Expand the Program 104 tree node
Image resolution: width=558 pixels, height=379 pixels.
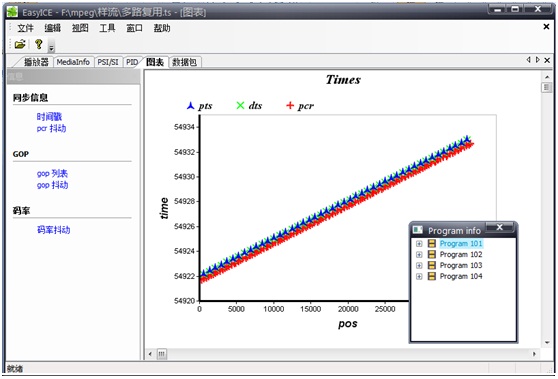coord(419,277)
